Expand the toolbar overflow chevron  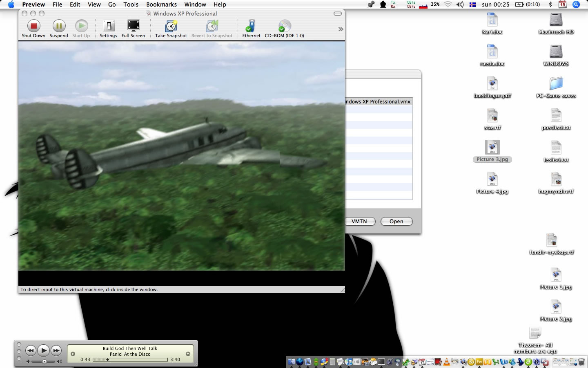pos(341,29)
